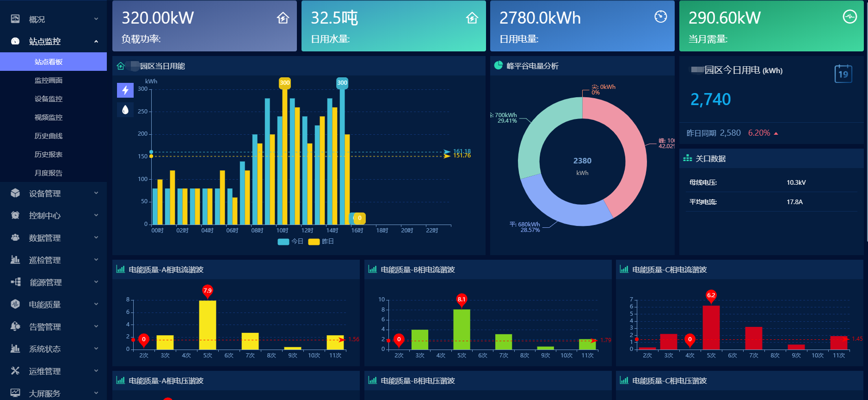
Task: Click pulse icon on 当月需量 card
Action: pyautogui.click(x=850, y=17)
